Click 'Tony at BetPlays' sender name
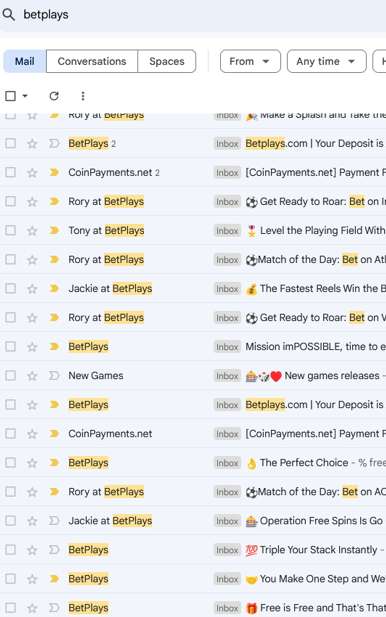Viewport: 386px width, 617px height. coord(106,231)
